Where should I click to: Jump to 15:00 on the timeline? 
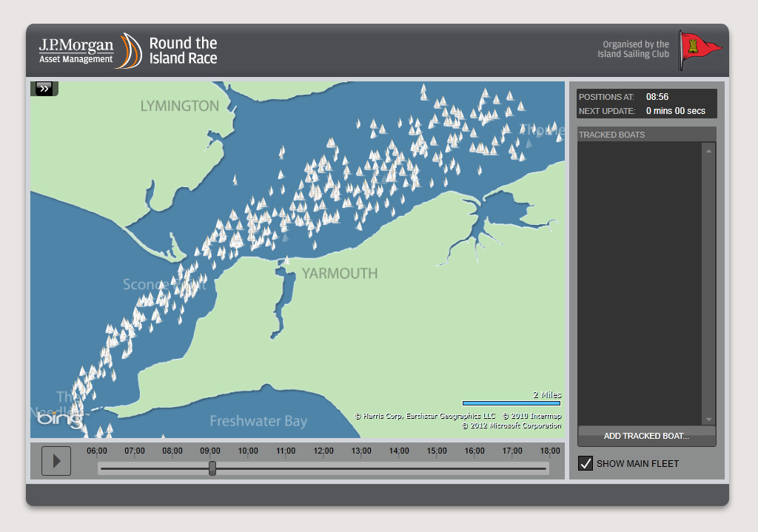pos(437,468)
